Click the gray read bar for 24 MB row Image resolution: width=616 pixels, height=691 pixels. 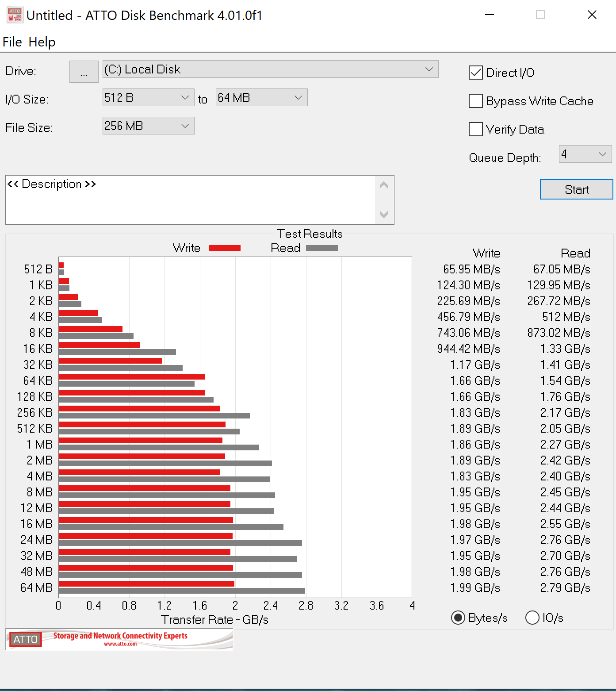click(x=180, y=543)
